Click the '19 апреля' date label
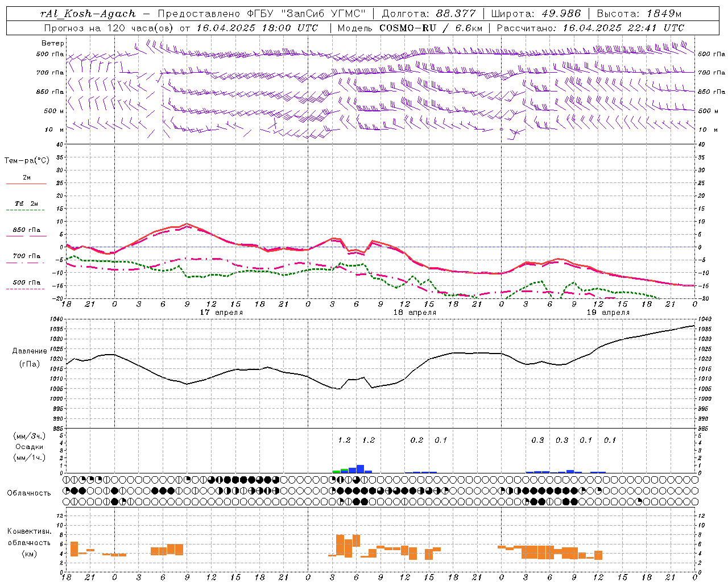728x582 pixels. click(x=608, y=313)
